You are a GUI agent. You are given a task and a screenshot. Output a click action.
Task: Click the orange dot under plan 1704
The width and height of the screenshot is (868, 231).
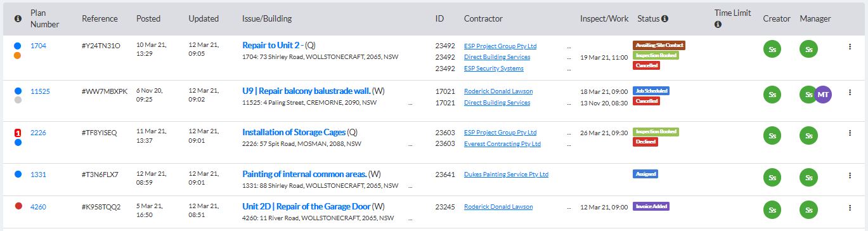(18, 56)
